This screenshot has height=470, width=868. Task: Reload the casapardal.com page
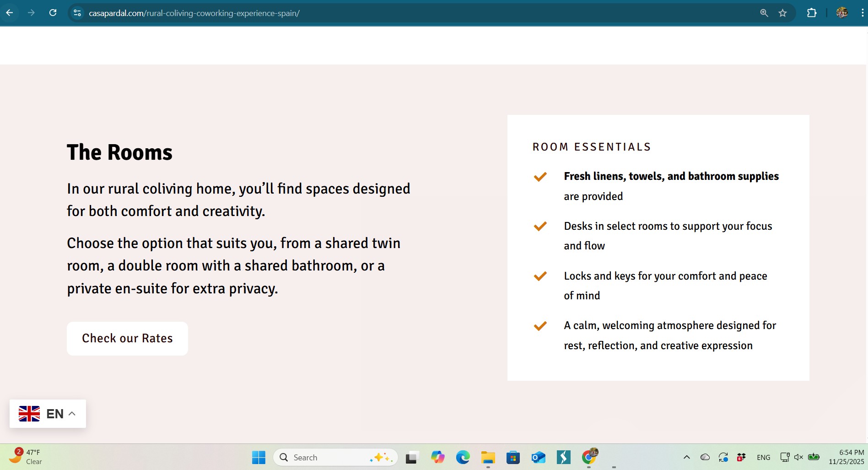tap(53, 13)
